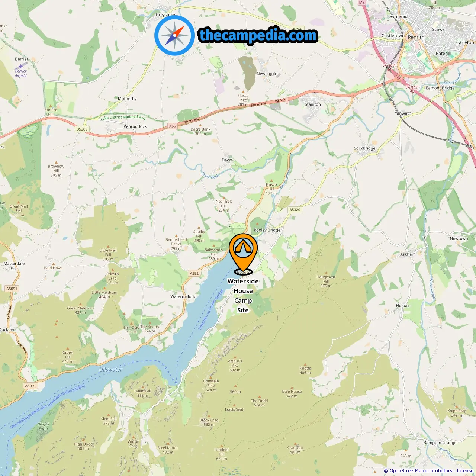
Task: Click the Lake District National Park label
Action: click(123, 117)
